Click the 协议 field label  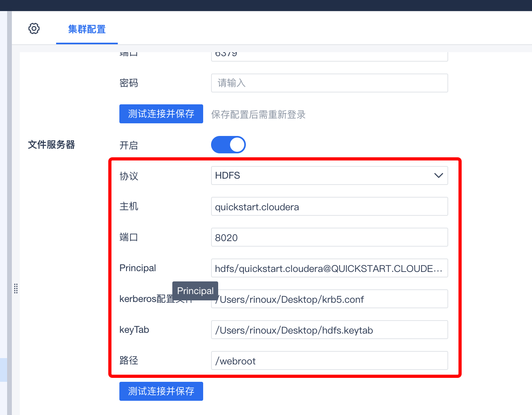pyautogui.click(x=129, y=176)
